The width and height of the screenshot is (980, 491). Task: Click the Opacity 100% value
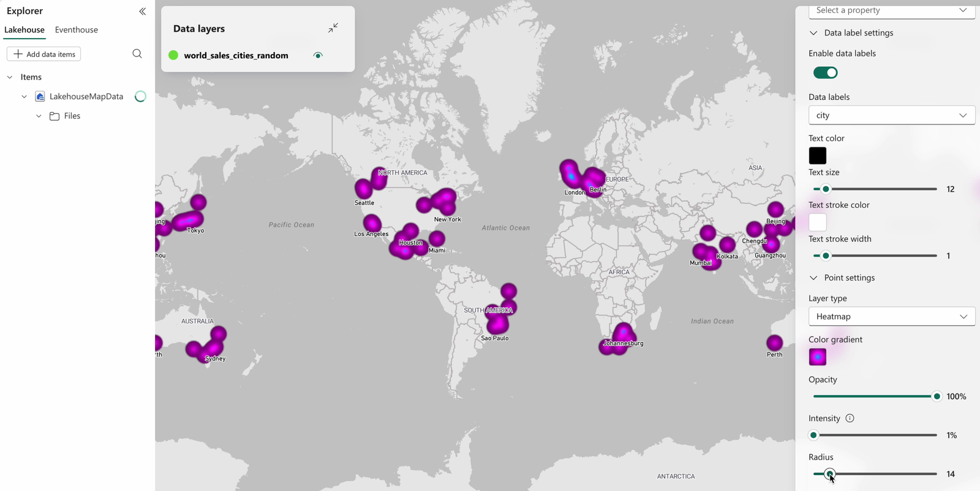[x=956, y=397]
